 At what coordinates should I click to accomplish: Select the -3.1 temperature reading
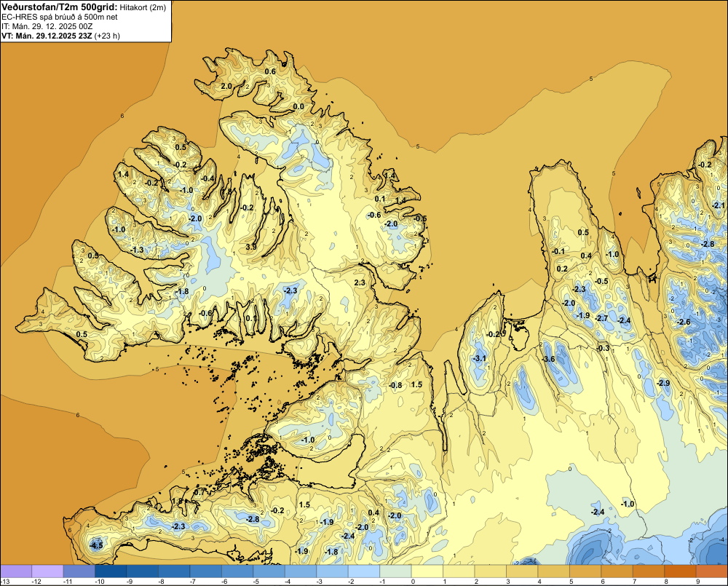click(479, 358)
